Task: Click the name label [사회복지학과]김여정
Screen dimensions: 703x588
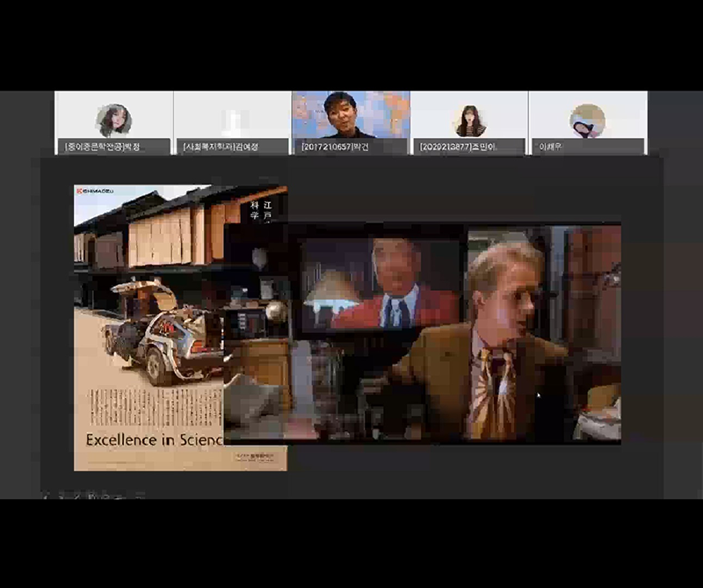Action: [x=221, y=147]
